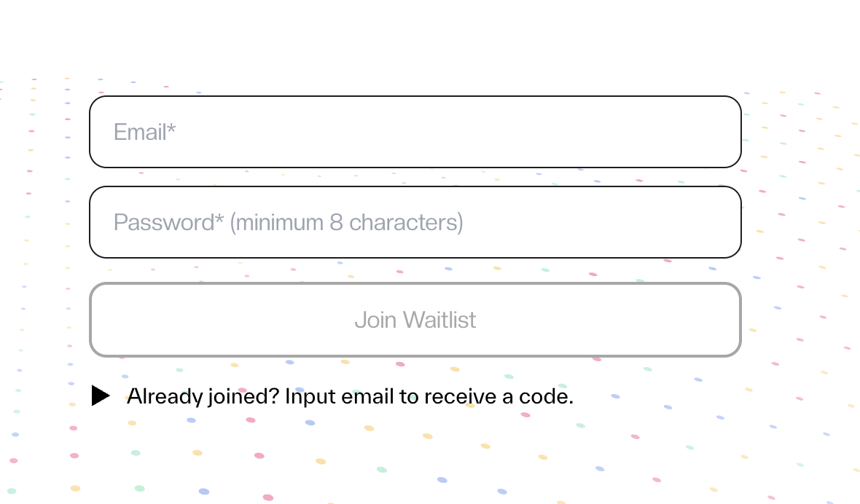The height and width of the screenshot is (504, 860).
Task: Click the right-pointing triangle marker
Action: pyautogui.click(x=101, y=395)
